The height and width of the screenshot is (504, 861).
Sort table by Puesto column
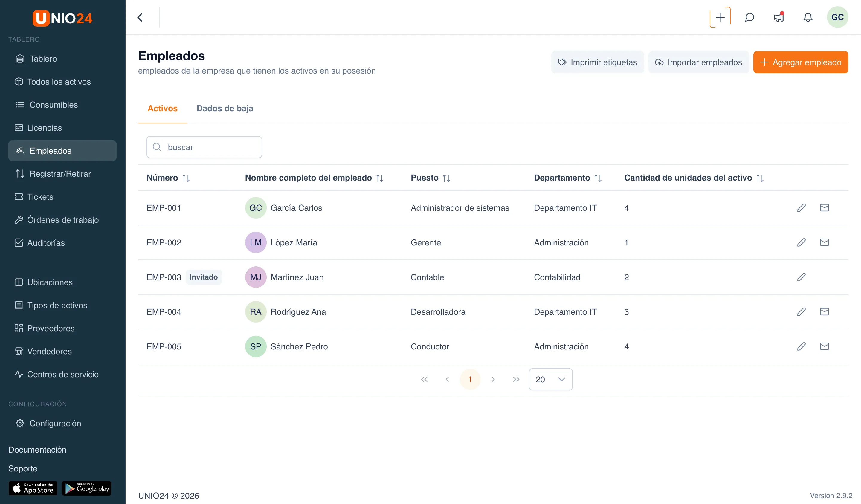click(446, 178)
